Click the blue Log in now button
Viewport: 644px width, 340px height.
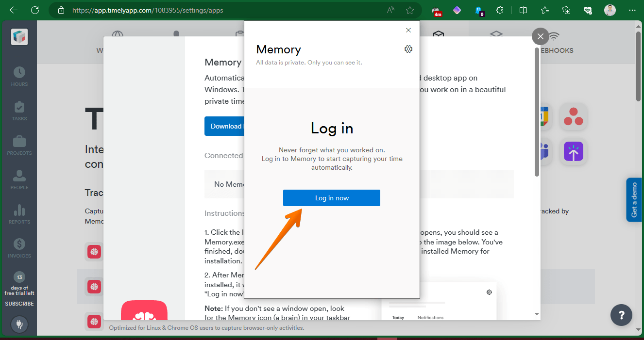coord(332,198)
